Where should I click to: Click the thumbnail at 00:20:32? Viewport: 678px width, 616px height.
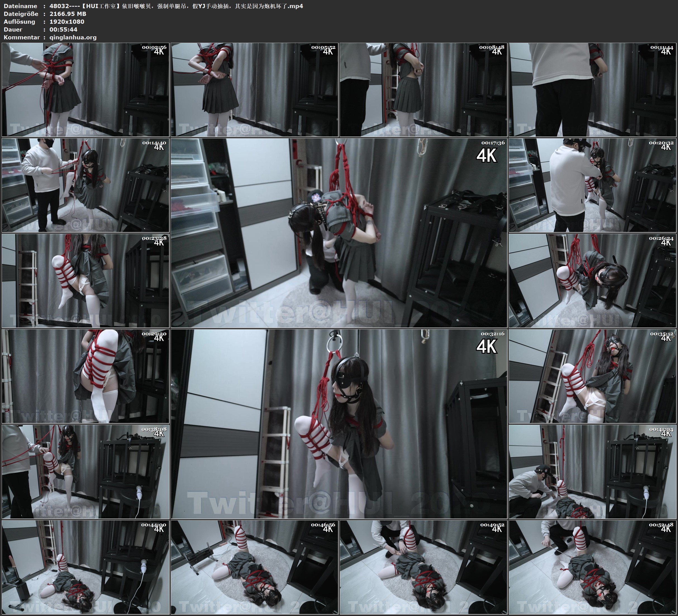[x=593, y=185]
